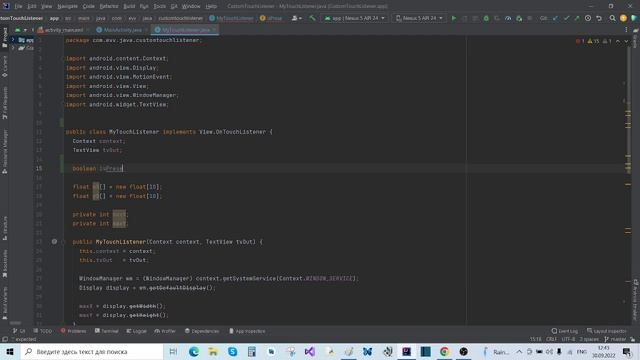This screenshot has width=640, height=360.
Task: Click the warnings count indicator
Action: [593, 41]
